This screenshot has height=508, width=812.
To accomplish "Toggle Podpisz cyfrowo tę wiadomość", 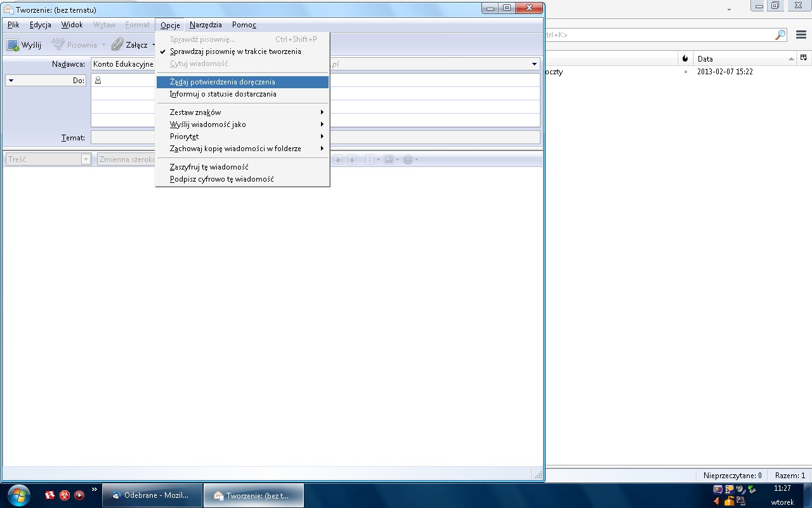I will [x=242, y=179].
